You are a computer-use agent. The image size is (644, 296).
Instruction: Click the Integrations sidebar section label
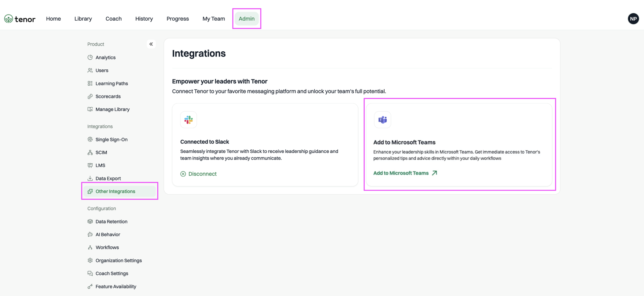click(100, 127)
